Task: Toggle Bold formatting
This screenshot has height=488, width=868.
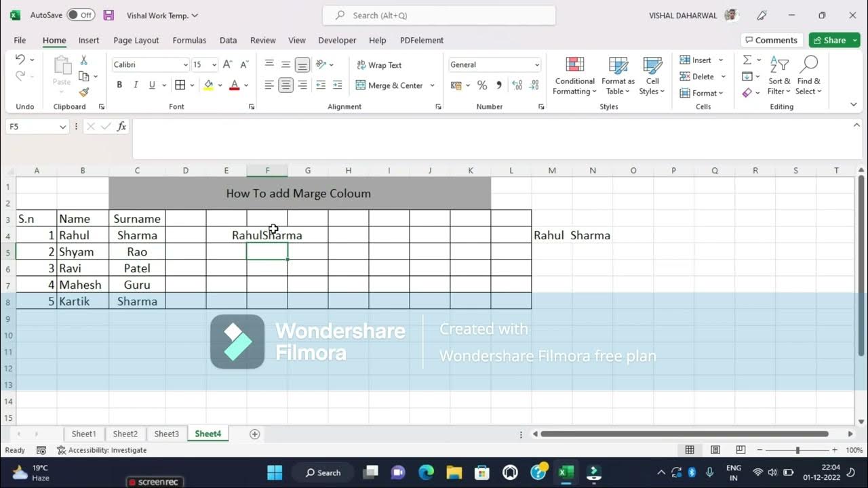Action: tap(119, 85)
